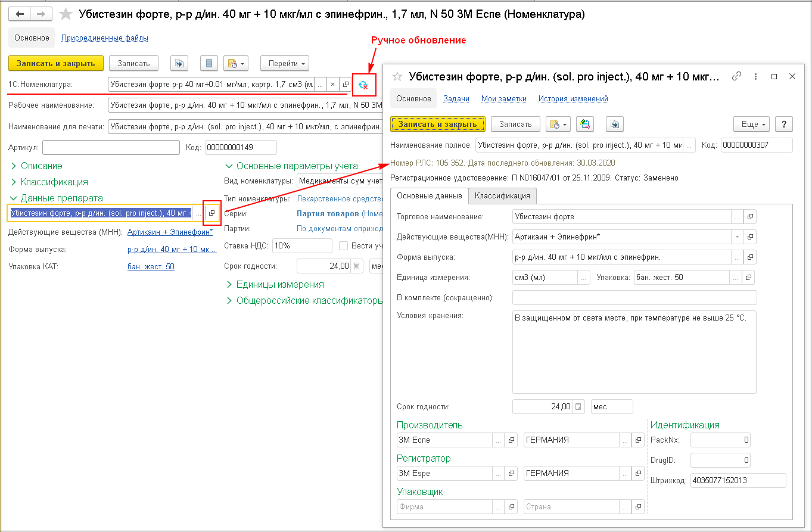
Task: Click the PackNx input field
Action: point(720,440)
